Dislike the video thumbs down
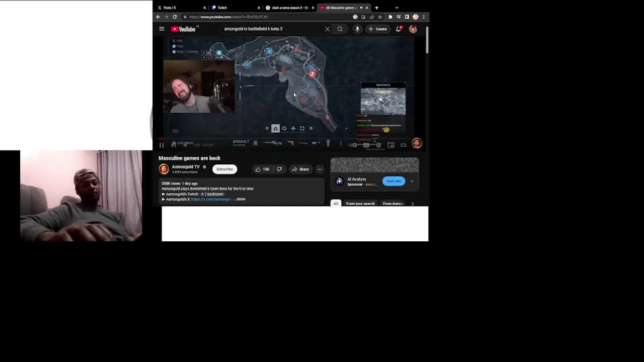Viewport: 644px width, 362px height. (x=279, y=169)
